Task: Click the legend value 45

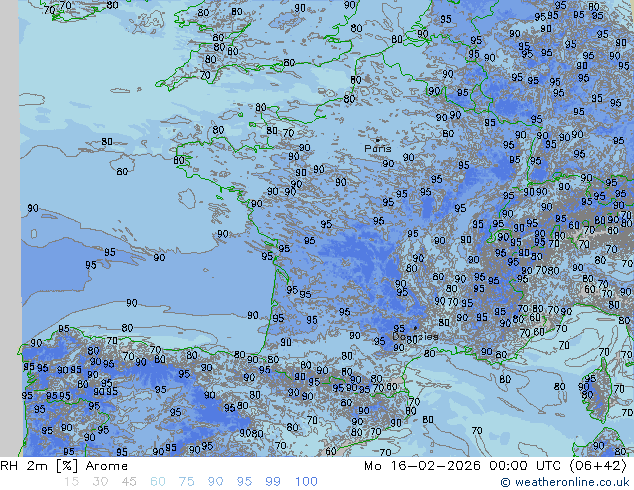Action: (129, 482)
